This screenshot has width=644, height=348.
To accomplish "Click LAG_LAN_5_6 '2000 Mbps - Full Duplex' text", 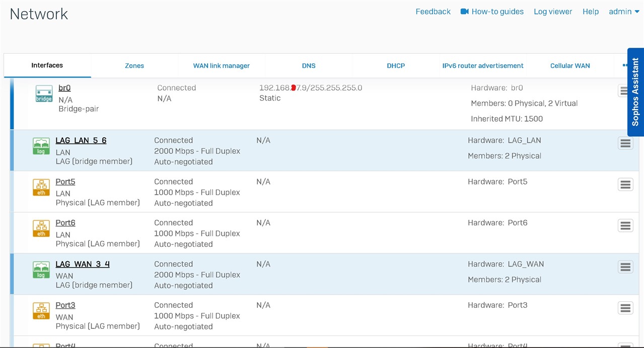I will coord(197,151).
